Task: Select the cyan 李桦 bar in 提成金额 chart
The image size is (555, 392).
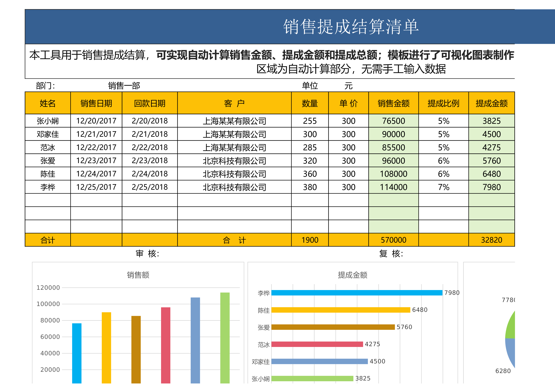Action: point(357,293)
